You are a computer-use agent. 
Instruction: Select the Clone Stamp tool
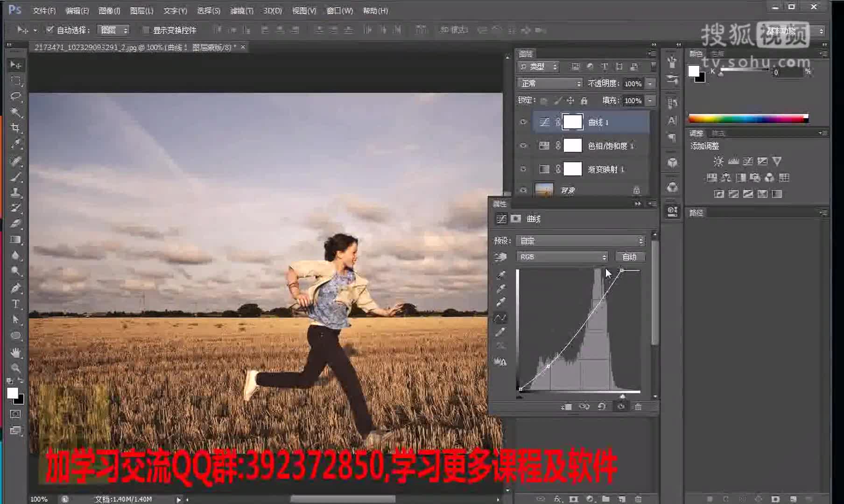pos(15,192)
